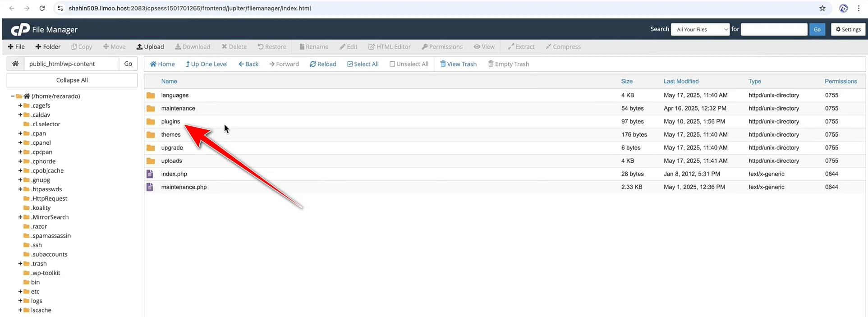Check Select All files
Image resolution: width=868 pixels, height=317 pixels.
tap(363, 64)
